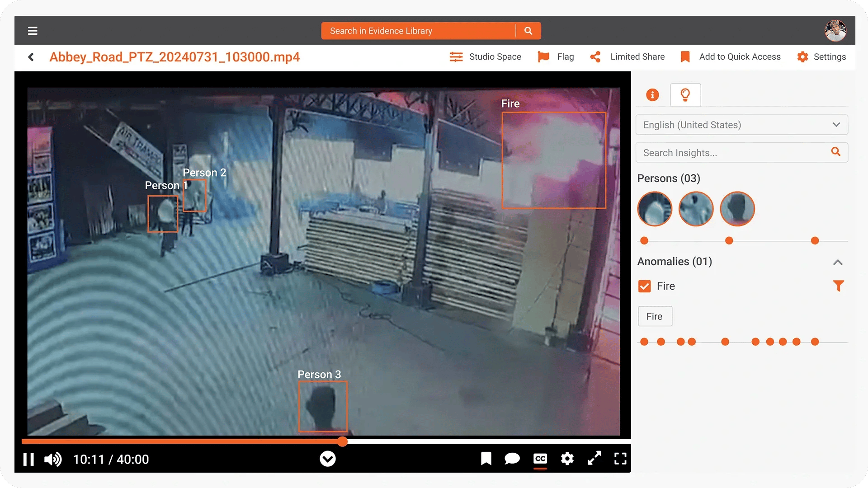Click the Fire tag button
The height and width of the screenshot is (488, 868).
[655, 316]
